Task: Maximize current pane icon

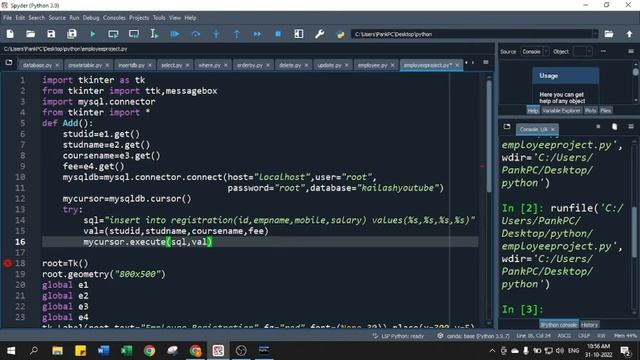Action: coord(299,34)
